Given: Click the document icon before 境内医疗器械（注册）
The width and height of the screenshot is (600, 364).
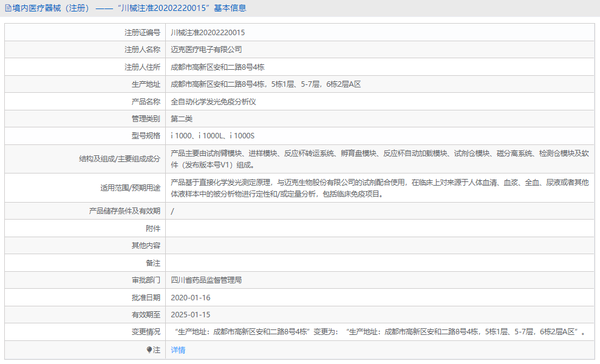Looking at the screenshot, I should point(8,8).
